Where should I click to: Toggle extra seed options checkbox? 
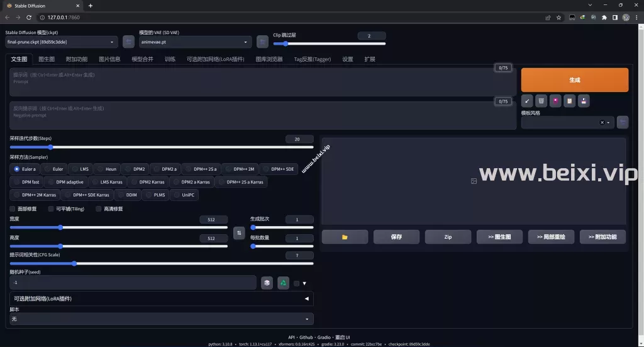(297, 283)
